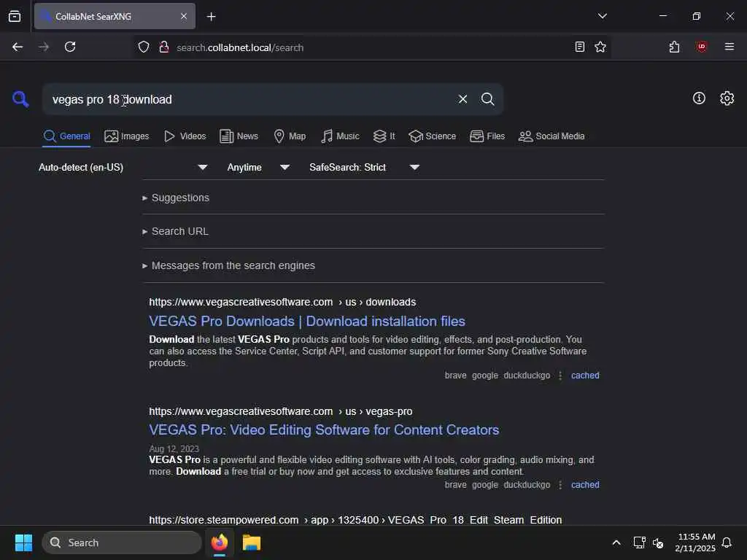Switch to Videos category
The height and width of the screenshot is (560, 747).
click(x=185, y=136)
